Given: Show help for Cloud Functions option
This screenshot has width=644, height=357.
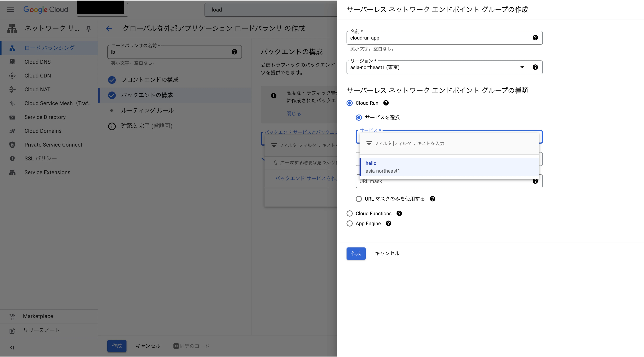Looking at the screenshot, I should click(399, 213).
